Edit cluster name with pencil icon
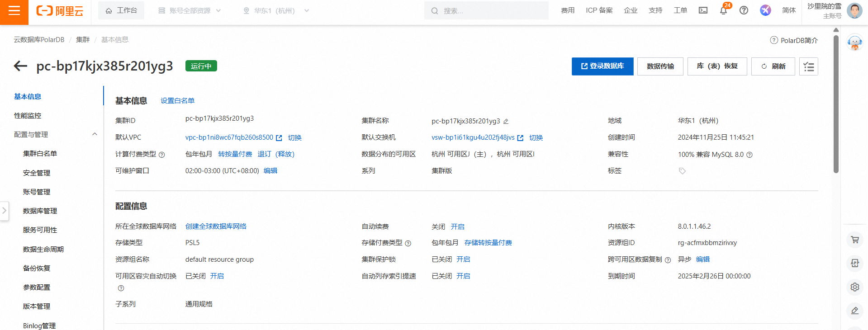This screenshot has width=868, height=330. (506, 121)
